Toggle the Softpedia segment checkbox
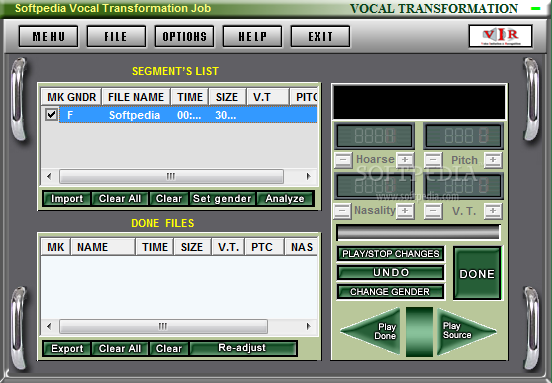The height and width of the screenshot is (383, 552). pyautogui.click(x=51, y=114)
